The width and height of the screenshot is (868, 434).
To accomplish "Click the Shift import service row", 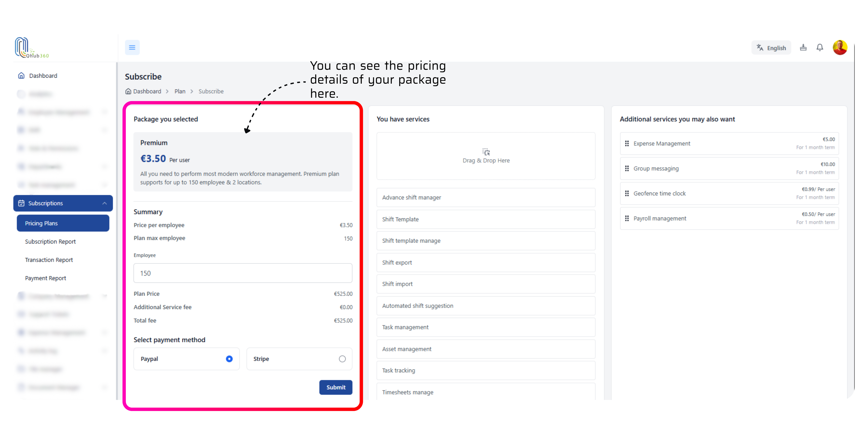I will (x=486, y=284).
